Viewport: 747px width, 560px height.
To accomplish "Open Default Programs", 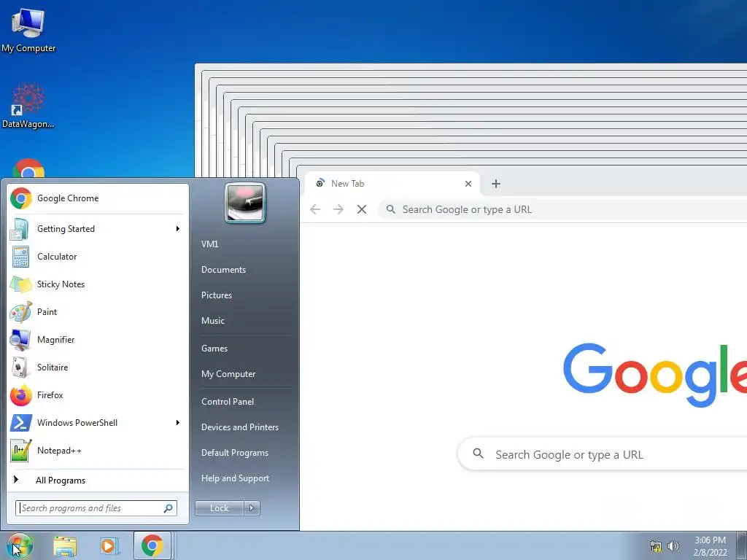I will tap(235, 453).
